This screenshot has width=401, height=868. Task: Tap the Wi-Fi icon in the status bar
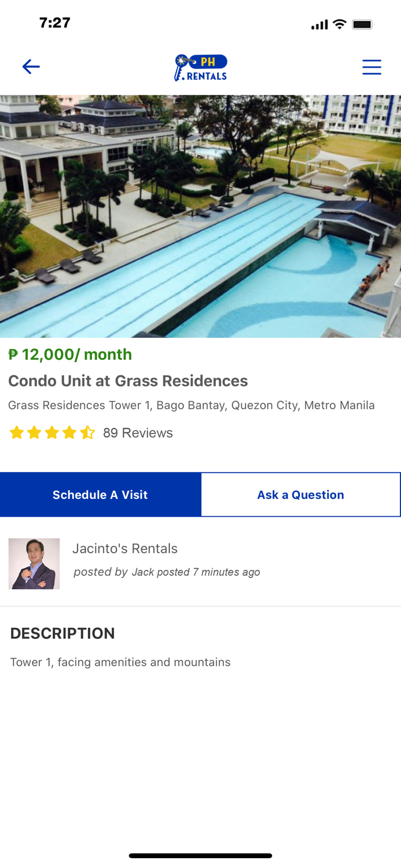click(340, 24)
